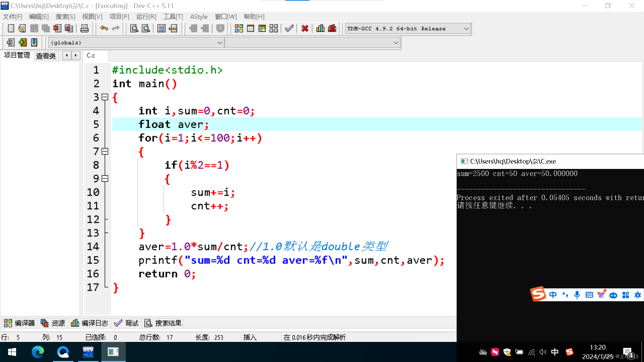The image size is (644, 362).
Task: Open the 编辑[E] menu
Action: point(39,16)
